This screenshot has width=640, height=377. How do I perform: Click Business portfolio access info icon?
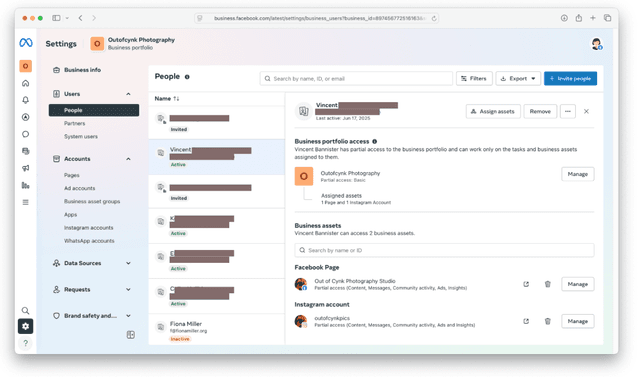point(374,142)
